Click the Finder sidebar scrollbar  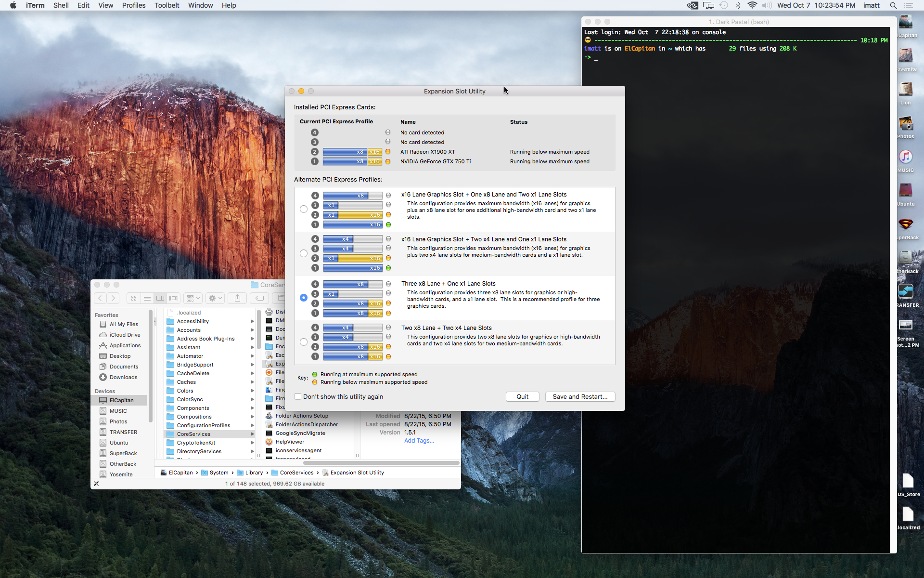pyautogui.click(x=151, y=366)
